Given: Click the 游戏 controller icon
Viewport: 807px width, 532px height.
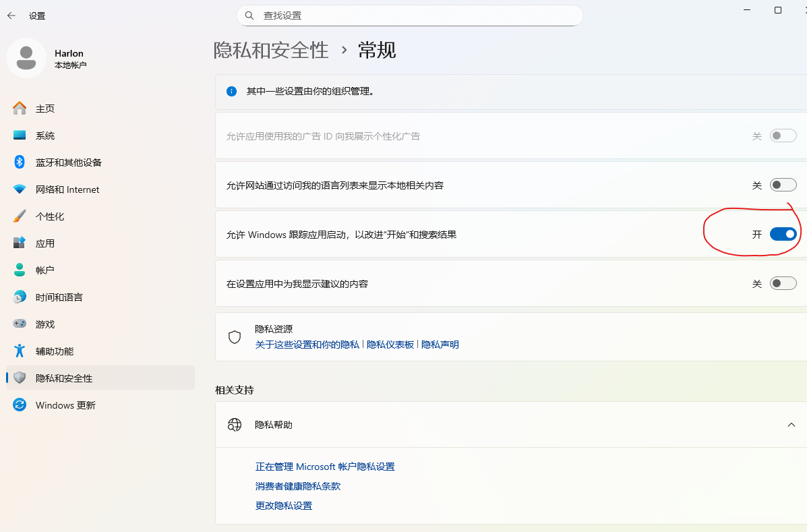Looking at the screenshot, I should 20,324.
